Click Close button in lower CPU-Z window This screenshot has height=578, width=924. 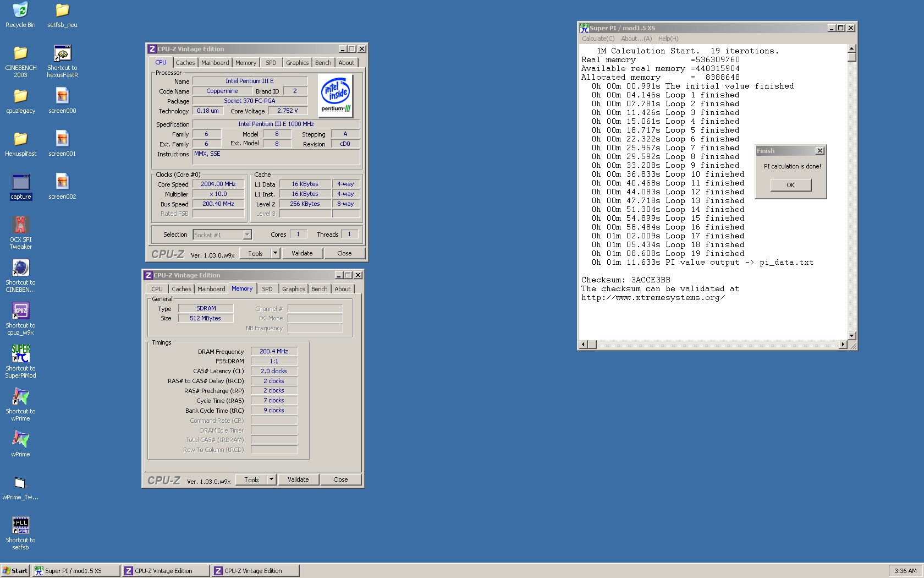pos(340,479)
